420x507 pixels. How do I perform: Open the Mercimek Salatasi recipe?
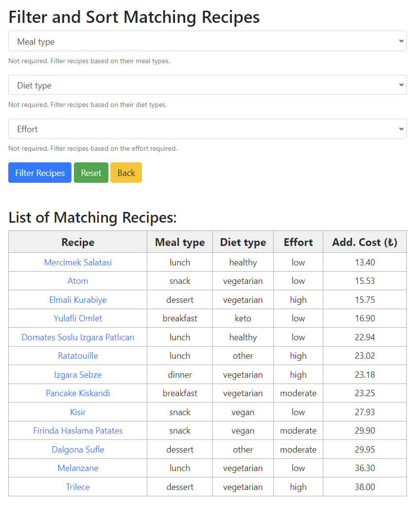pyautogui.click(x=78, y=262)
